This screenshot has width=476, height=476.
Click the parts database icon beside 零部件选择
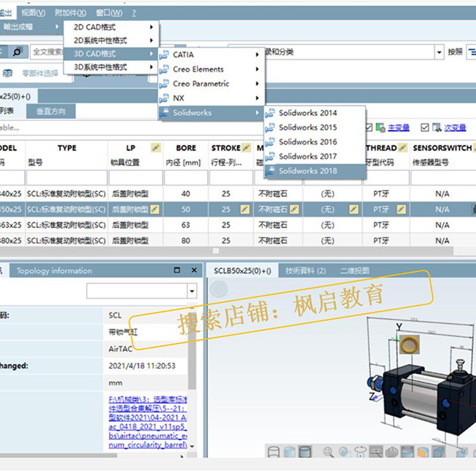click(8, 73)
